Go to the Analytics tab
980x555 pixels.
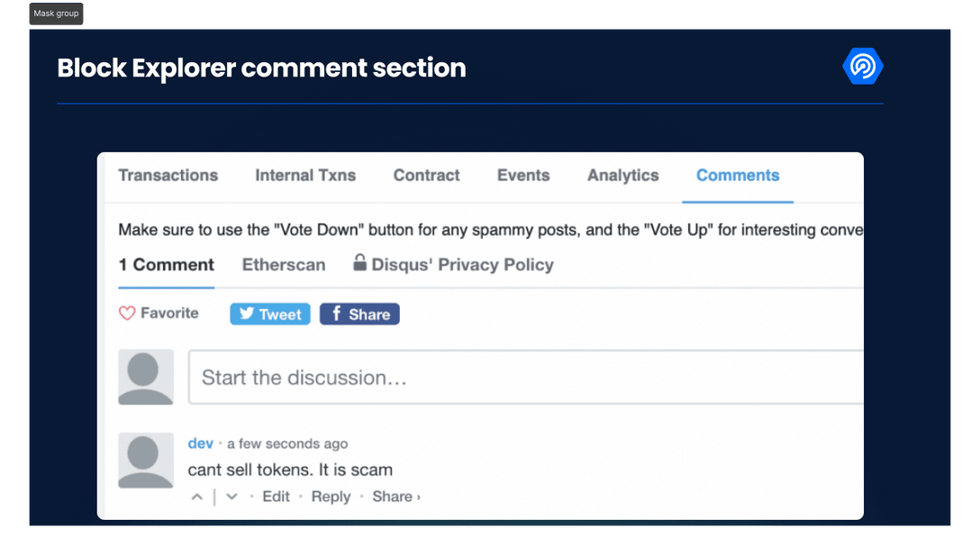[623, 176]
